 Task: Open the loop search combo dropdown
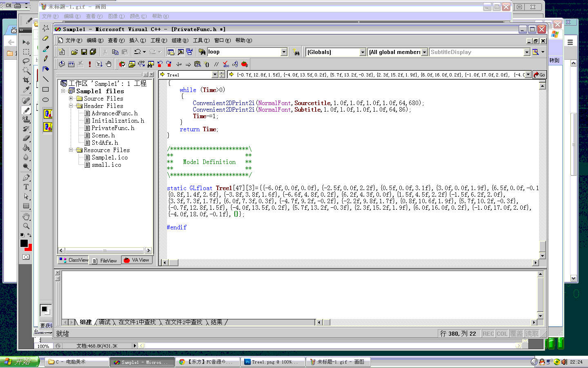(284, 52)
